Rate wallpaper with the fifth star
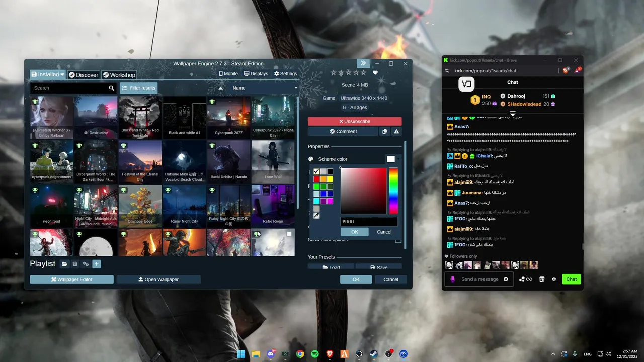644x362 pixels. pos(364,73)
